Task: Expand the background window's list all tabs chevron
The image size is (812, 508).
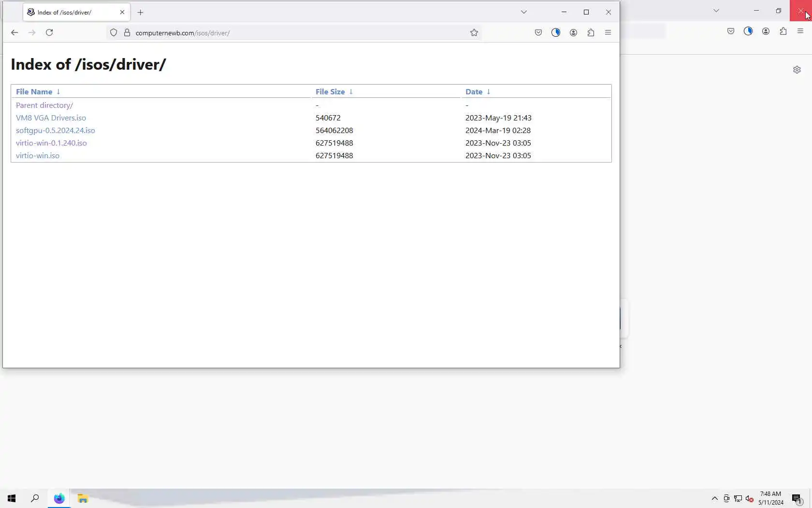Action: 716,11
